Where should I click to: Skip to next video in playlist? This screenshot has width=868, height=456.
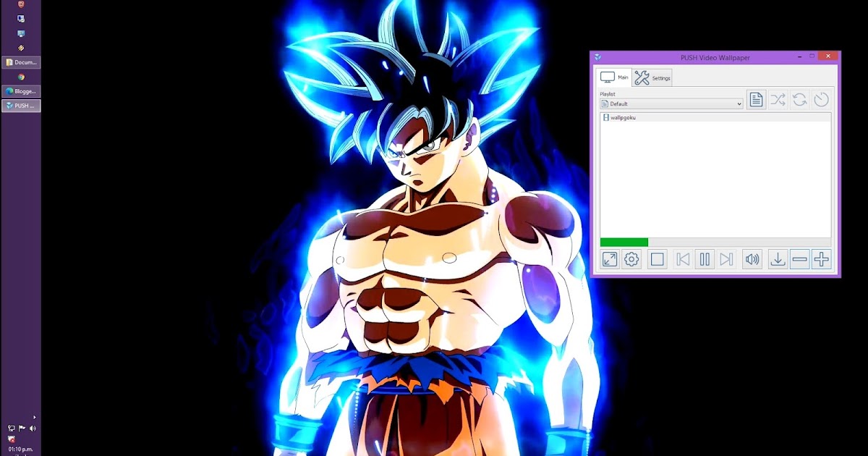[726, 259]
